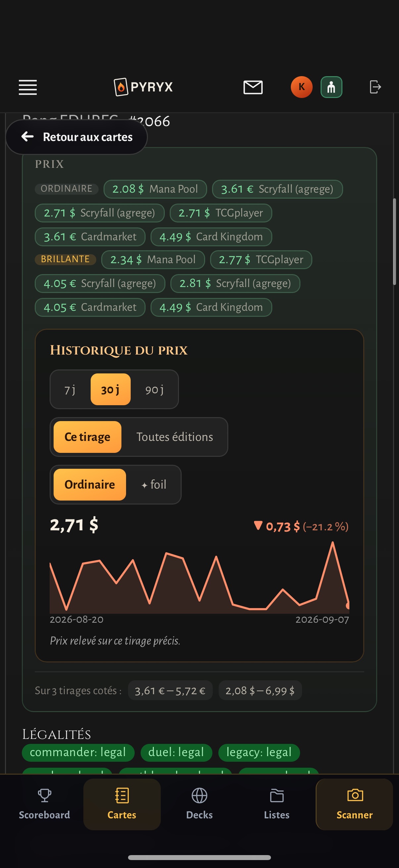
Task: Tap the price history line chart
Action: coord(199,577)
